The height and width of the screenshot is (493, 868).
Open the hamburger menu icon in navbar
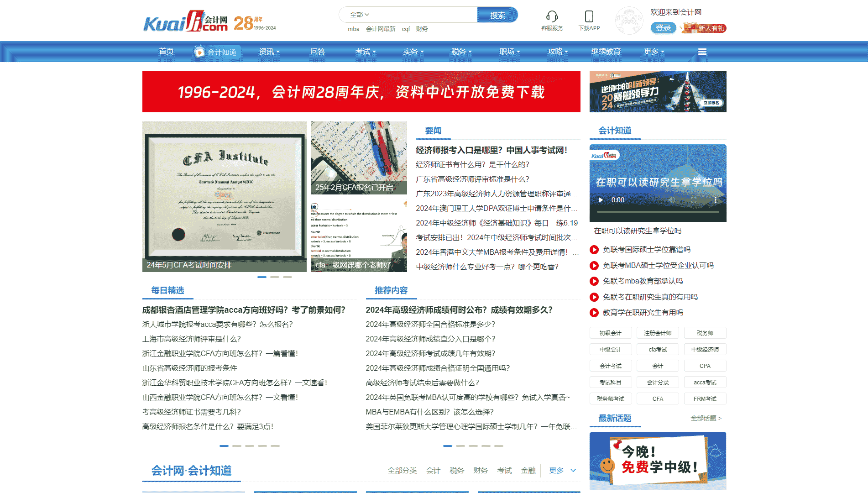pyautogui.click(x=702, y=52)
